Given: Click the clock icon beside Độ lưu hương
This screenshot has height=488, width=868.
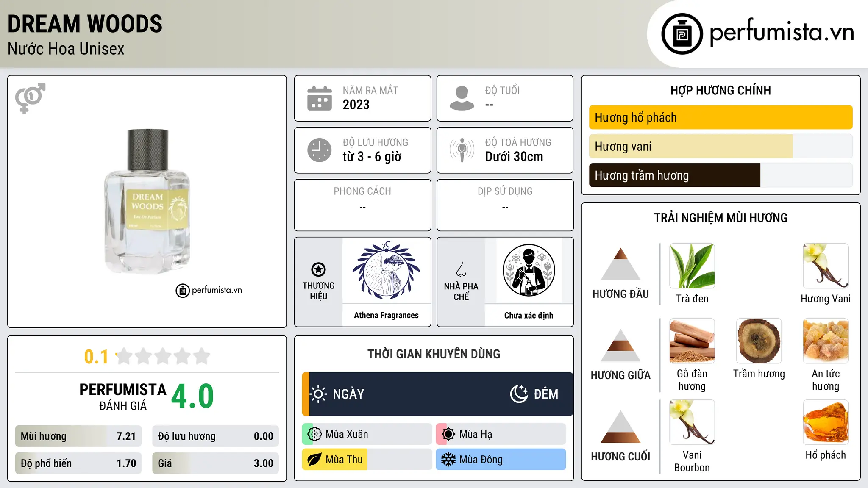Looking at the screenshot, I should pos(320,150).
